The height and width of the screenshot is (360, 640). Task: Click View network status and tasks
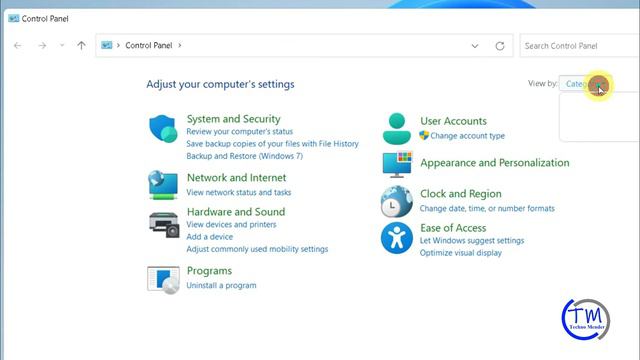[x=239, y=192]
